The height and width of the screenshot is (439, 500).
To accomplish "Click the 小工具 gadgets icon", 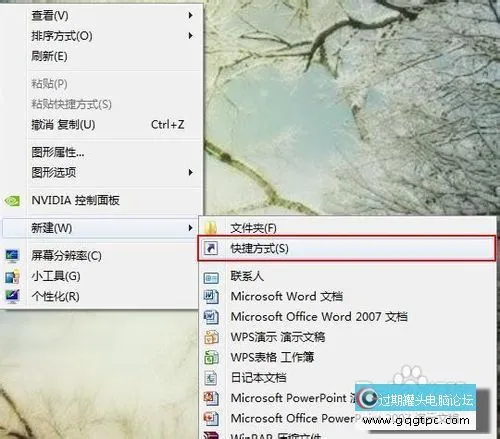I will click(13, 277).
